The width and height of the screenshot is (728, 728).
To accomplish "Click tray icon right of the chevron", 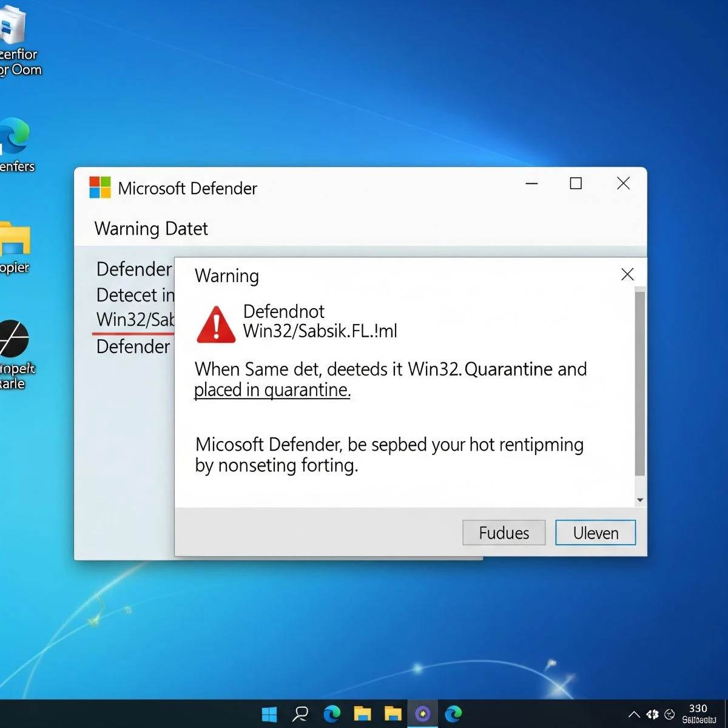I will 653,715.
